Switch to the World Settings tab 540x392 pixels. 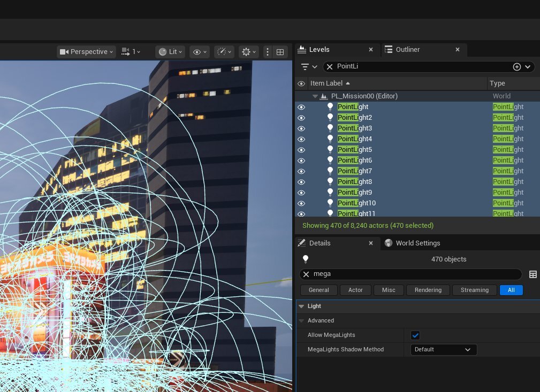point(412,243)
